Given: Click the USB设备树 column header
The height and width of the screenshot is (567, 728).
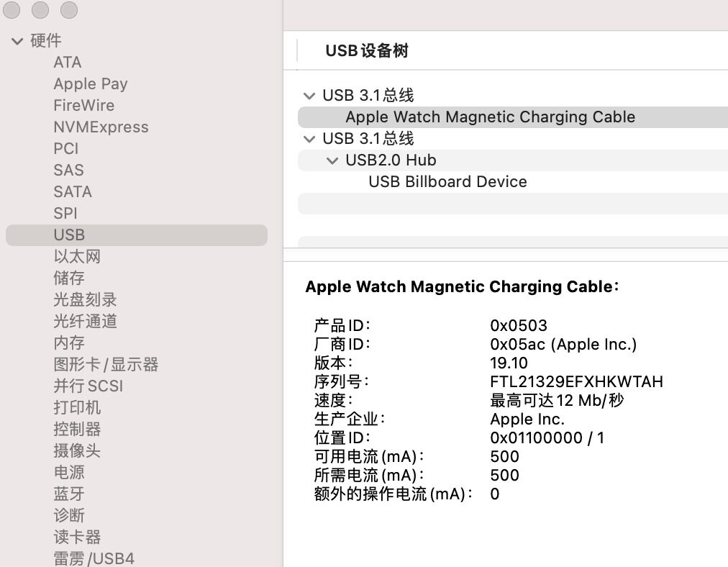Looking at the screenshot, I should [367, 51].
